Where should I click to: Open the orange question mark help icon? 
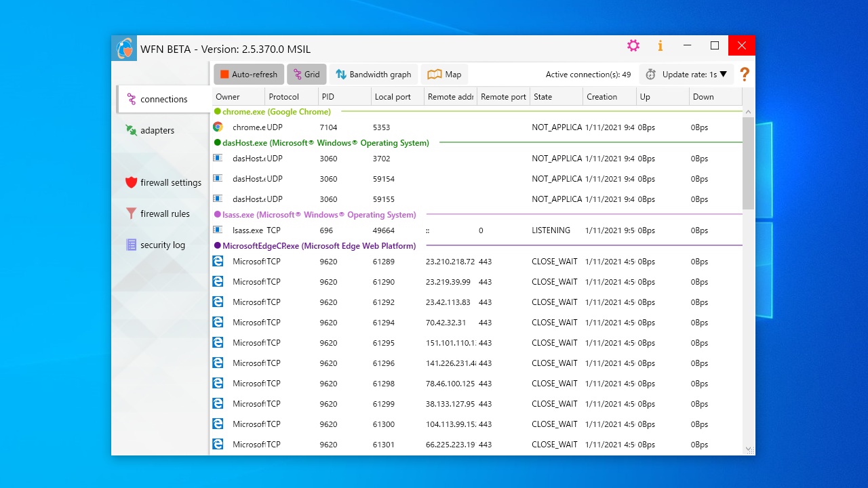[745, 75]
